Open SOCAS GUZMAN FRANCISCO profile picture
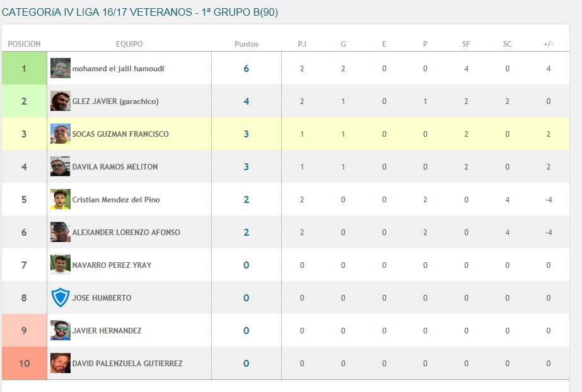Screen dimensions: 582x392 tap(61, 134)
